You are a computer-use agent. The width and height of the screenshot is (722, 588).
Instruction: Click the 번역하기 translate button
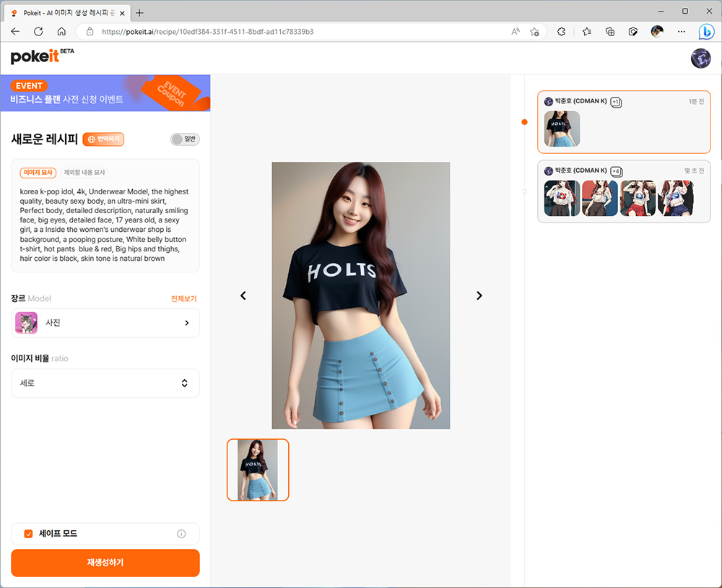(x=103, y=139)
